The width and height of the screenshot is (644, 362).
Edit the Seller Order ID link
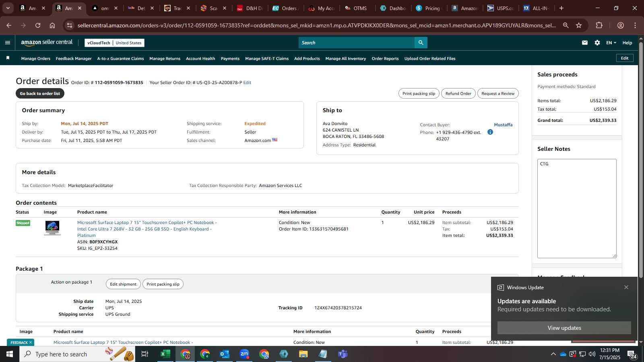point(247,82)
